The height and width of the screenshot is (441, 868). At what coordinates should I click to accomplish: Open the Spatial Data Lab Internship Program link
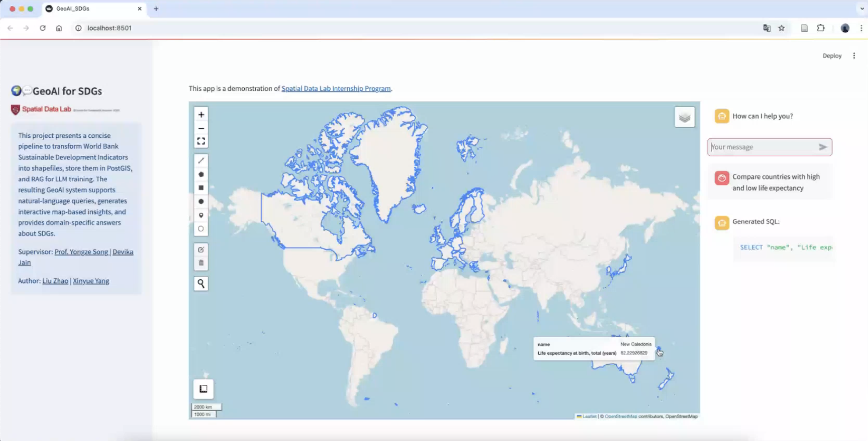pyautogui.click(x=335, y=88)
